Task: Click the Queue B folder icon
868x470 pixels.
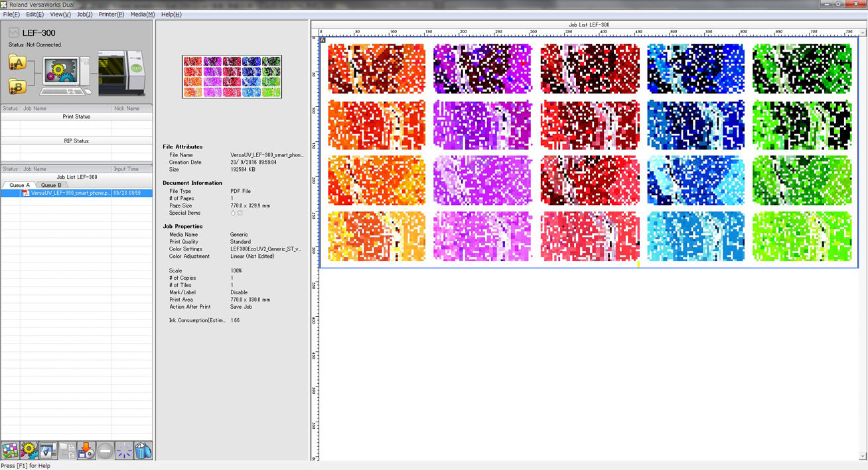Action: (x=17, y=86)
